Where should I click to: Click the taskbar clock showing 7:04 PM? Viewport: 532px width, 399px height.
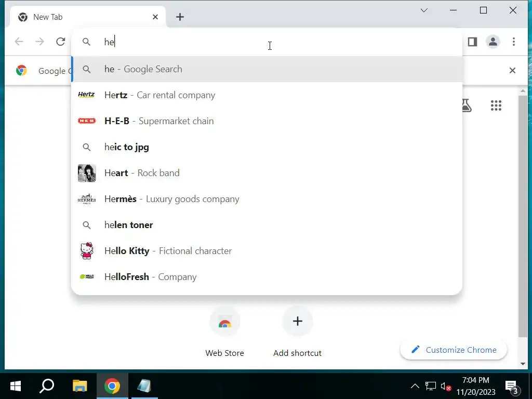[476, 386]
